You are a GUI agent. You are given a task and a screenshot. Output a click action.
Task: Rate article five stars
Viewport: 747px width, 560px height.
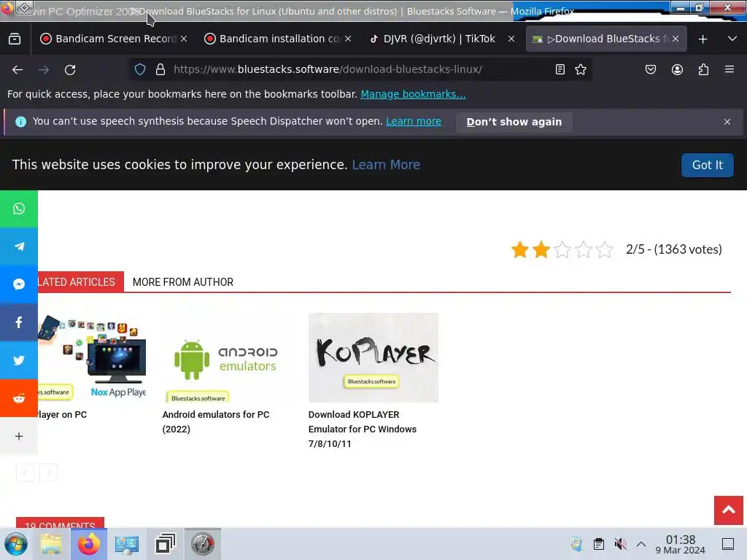[x=605, y=249]
